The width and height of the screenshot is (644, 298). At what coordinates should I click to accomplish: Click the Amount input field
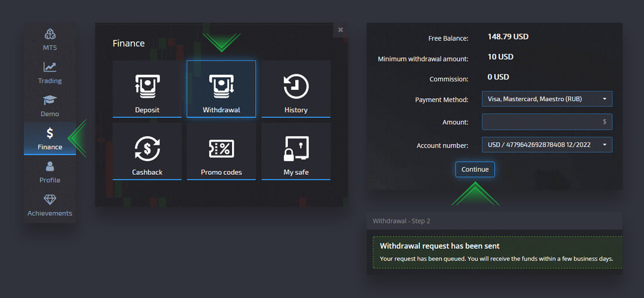click(547, 122)
